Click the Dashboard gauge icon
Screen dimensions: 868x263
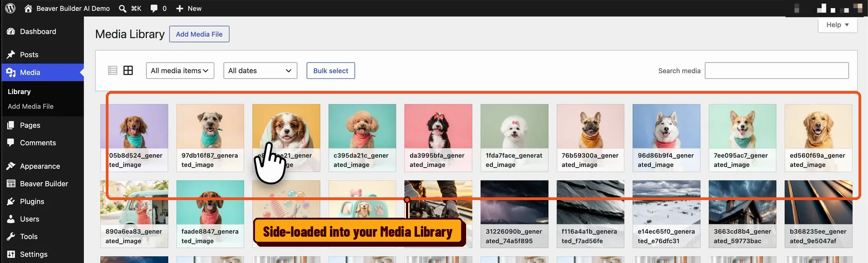[x=11, y=31]
